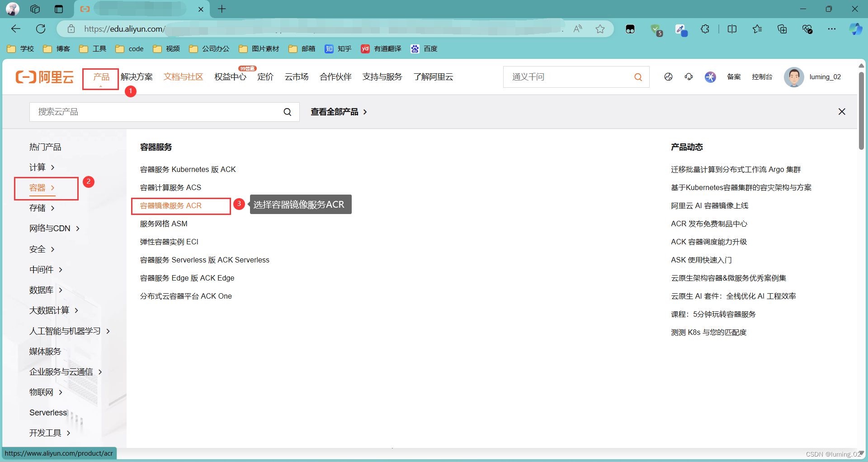This screenshot has width=868, height=462.
Task: Expand 数据库 category
Action: pos(46,290)
